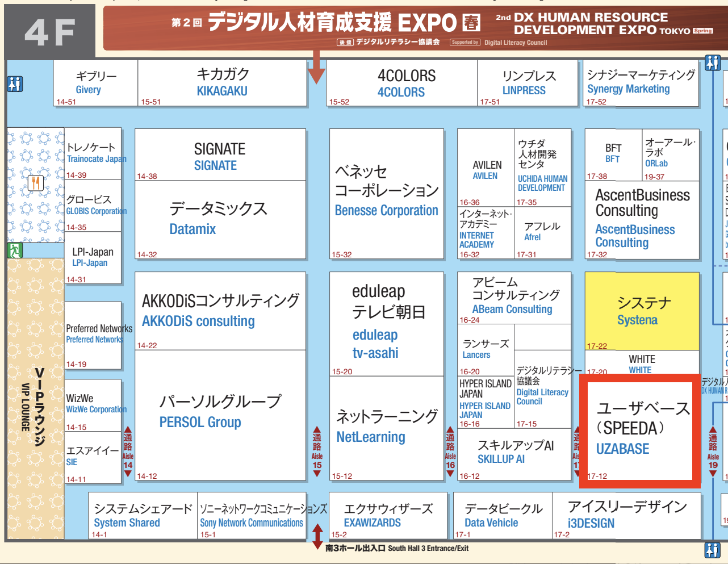Click the green emergency exit icon

click(15, 250)
